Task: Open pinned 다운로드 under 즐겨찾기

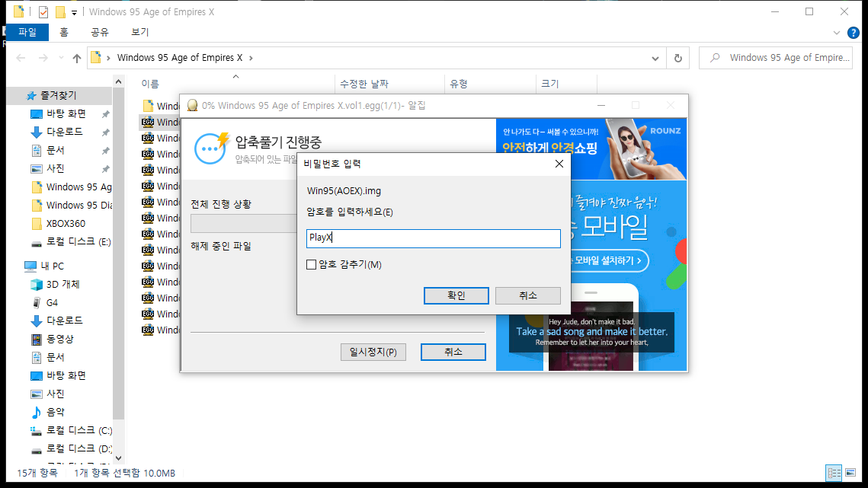Action: (64, 132)
